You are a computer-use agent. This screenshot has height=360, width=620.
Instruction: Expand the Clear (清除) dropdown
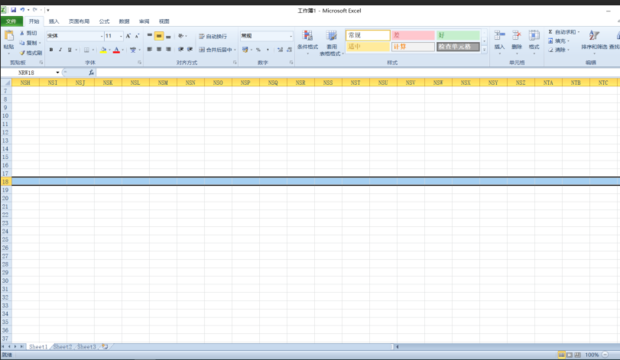(569, 50)
